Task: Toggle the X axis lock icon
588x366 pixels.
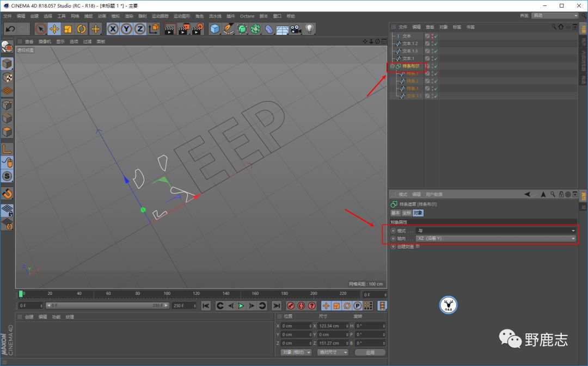Action: click(113, 29)
